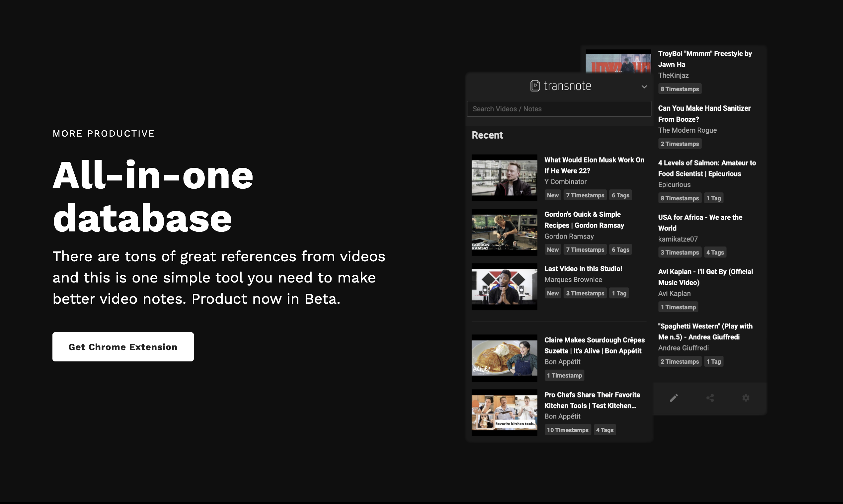The image size is (843, 504).
Task: Toggle '4 Tags' filter on USA for Africa entry
Action: pyautogui.click(x=715, y=252)
